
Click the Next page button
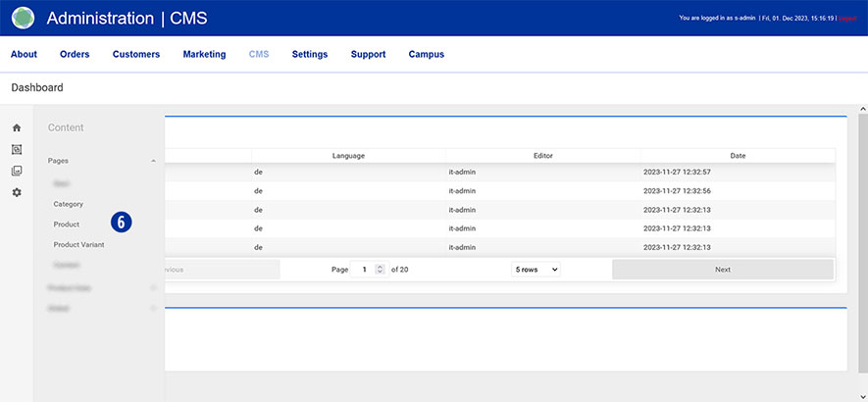(x=723, y=270)
